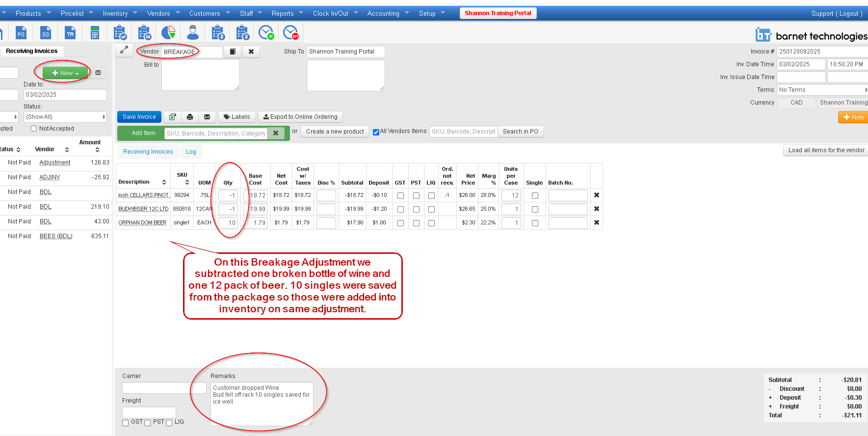Check GST for josh CELLARS PINOT row
Viewport: 868px width, 436px height.
401,195
